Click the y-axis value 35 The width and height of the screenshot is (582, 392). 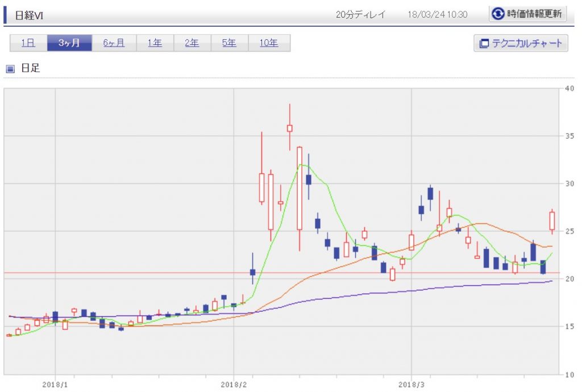(x=569, y=136)
